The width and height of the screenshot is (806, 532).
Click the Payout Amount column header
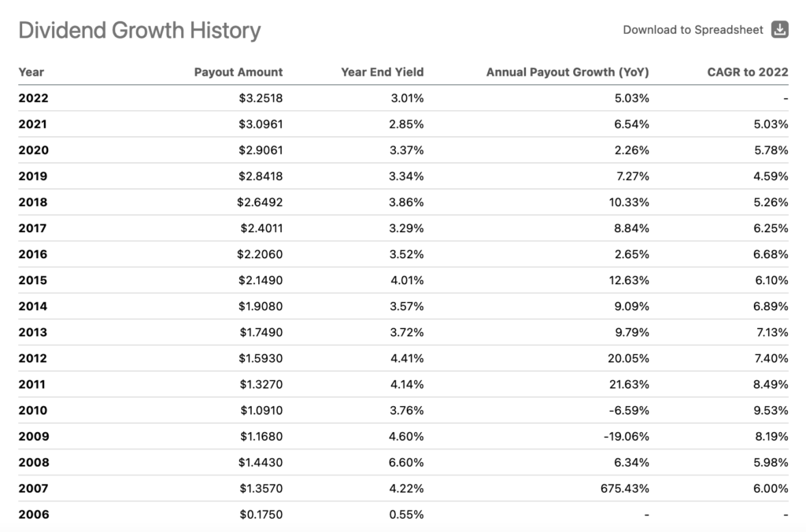pos(238,72)
